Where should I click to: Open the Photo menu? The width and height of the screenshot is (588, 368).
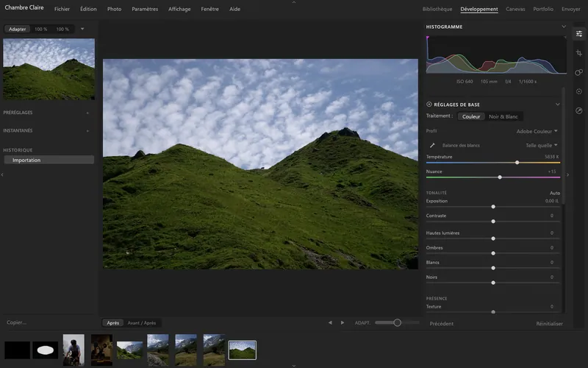click(x=115, y=9)
